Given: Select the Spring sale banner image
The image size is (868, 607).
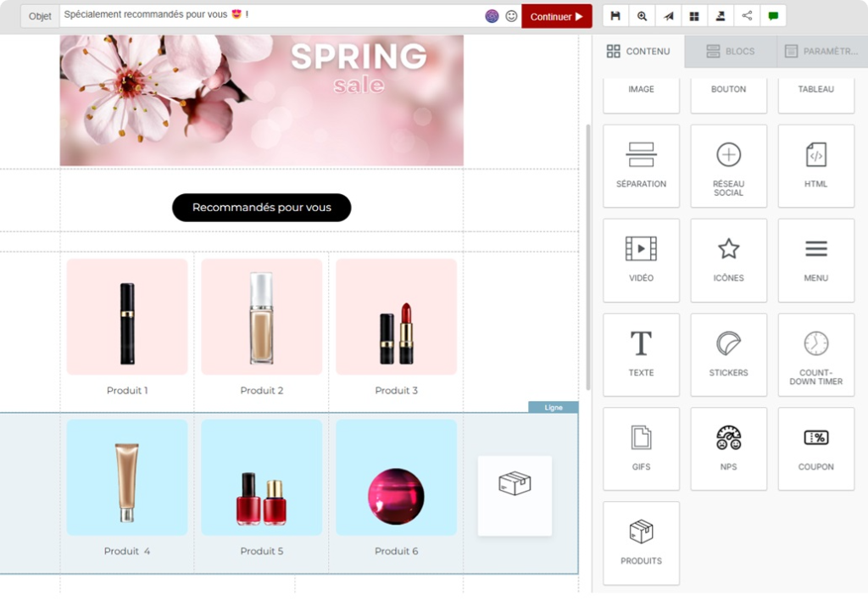Looking at the screenshot, I should coord(261,100).
